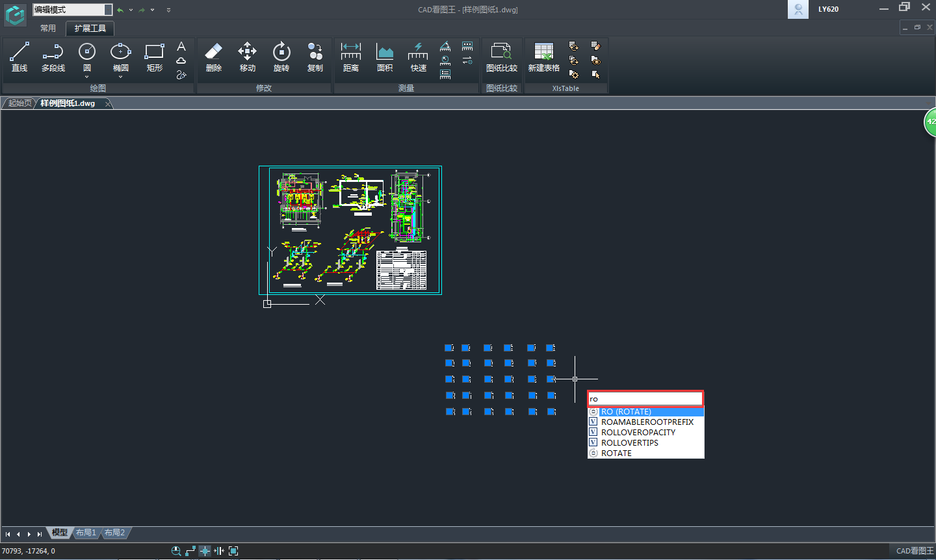
Task: Choose ROLLOVERTIPS from the autocomplete list
Action: 629,443
